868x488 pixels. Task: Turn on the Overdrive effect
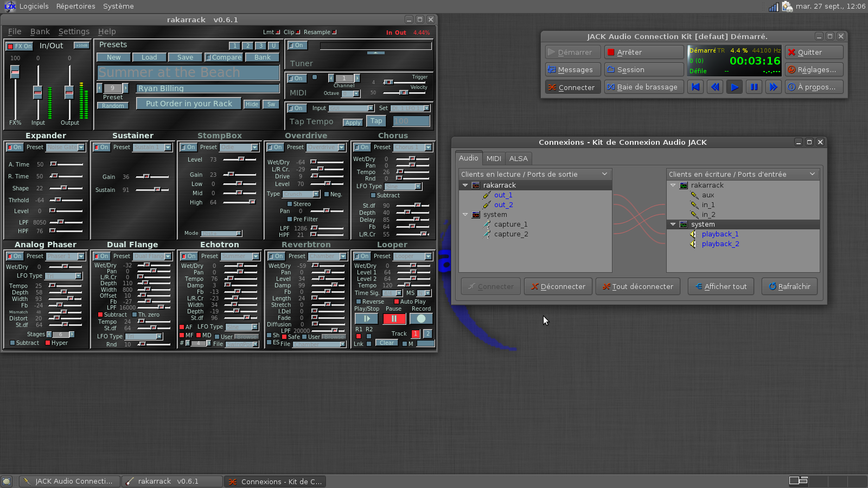pos(275,147)
